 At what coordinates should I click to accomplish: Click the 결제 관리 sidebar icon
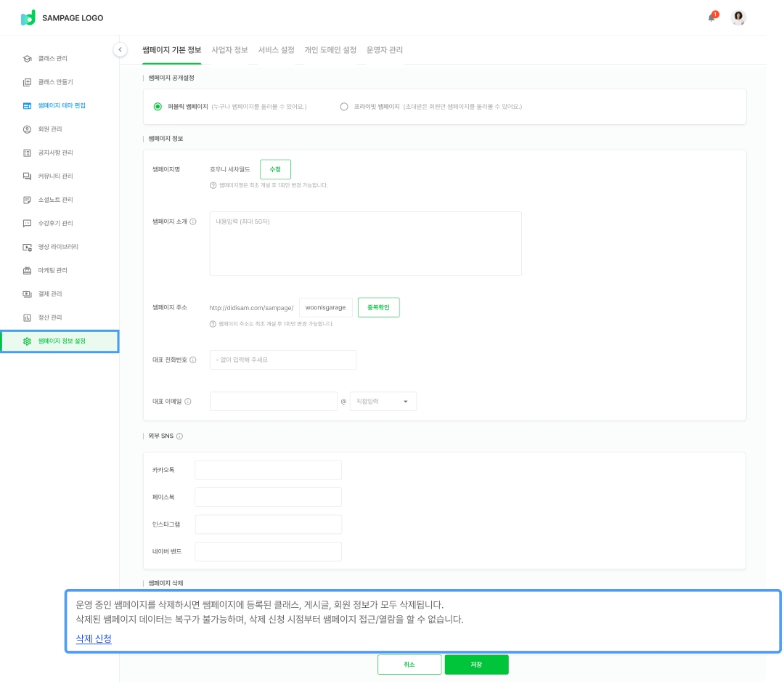(x=27, y=294)
